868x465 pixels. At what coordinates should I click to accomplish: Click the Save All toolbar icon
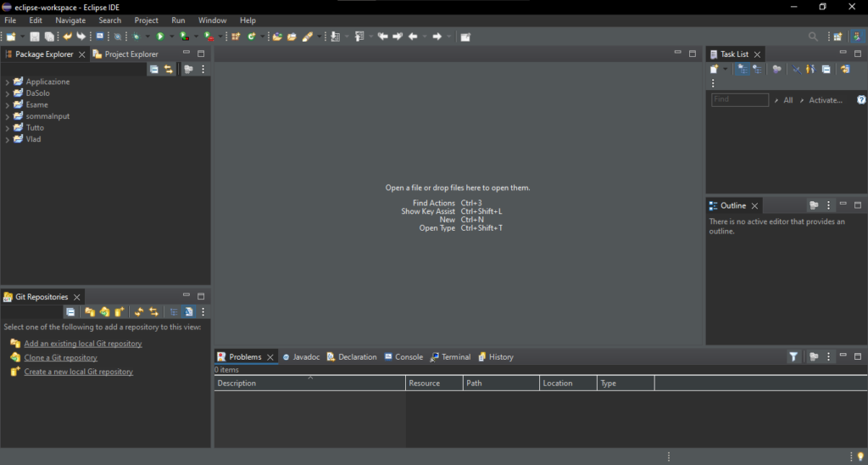pos(49,36)
